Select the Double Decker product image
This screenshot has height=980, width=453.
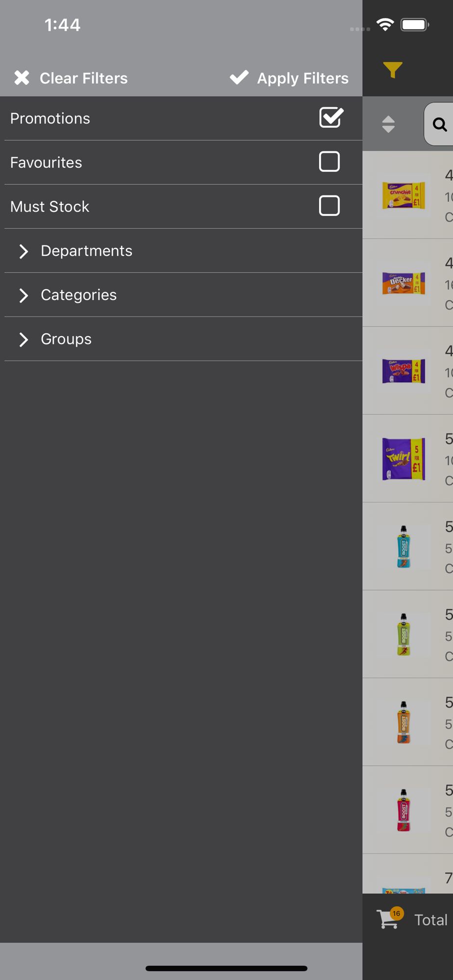403,283
